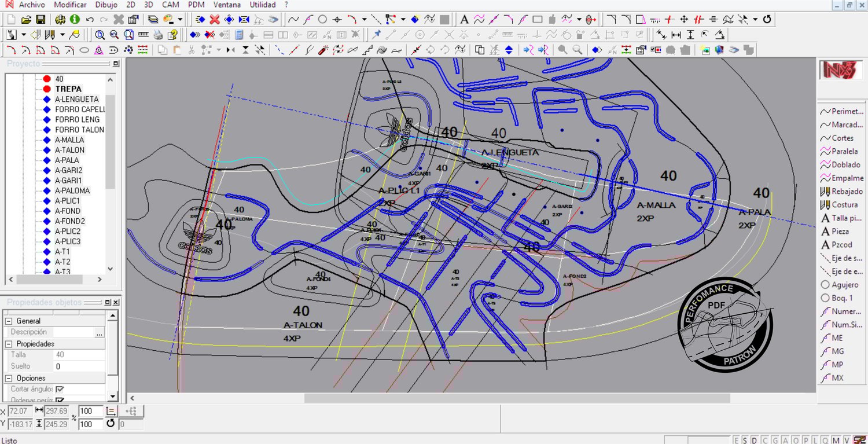Open the Utilidad menu
The width and height of the screenshot is (868, 444).
(x=263, y=5)
